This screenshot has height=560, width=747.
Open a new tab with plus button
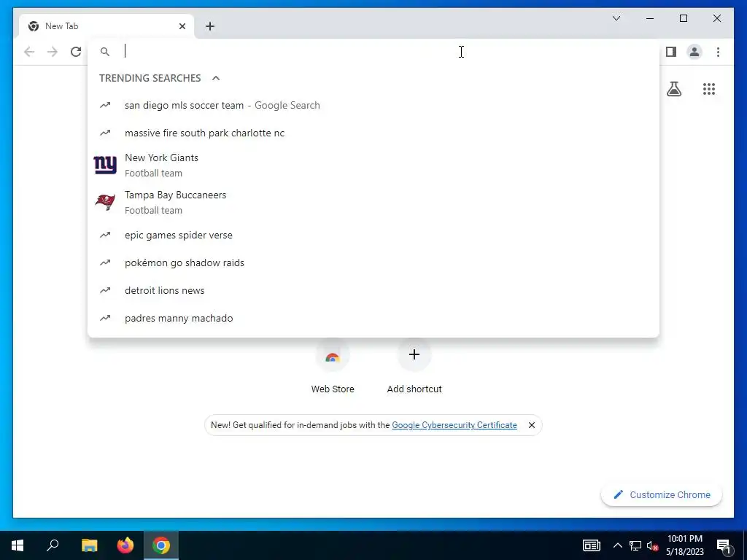[x=210, y=26]
